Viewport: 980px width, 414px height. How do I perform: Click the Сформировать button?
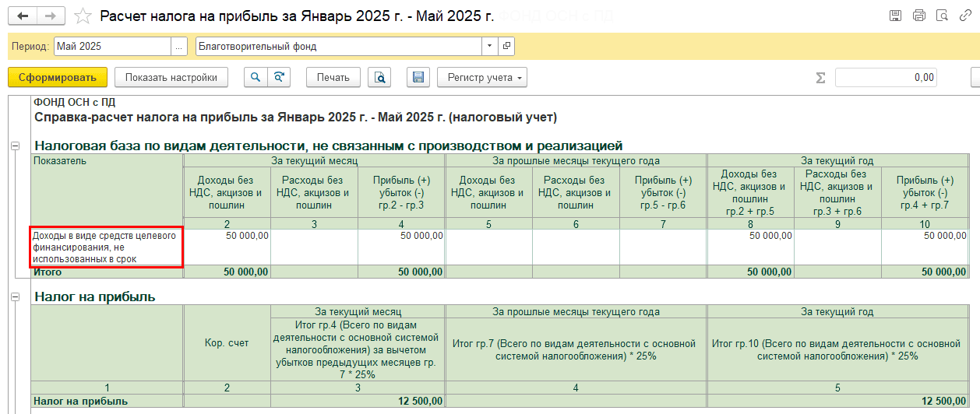[57, 77]
